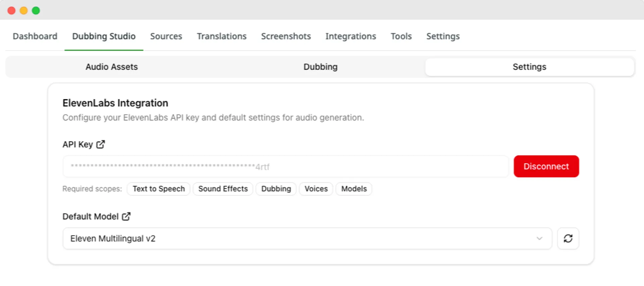Click the Text to Speech scope badge

click(159, 189)
